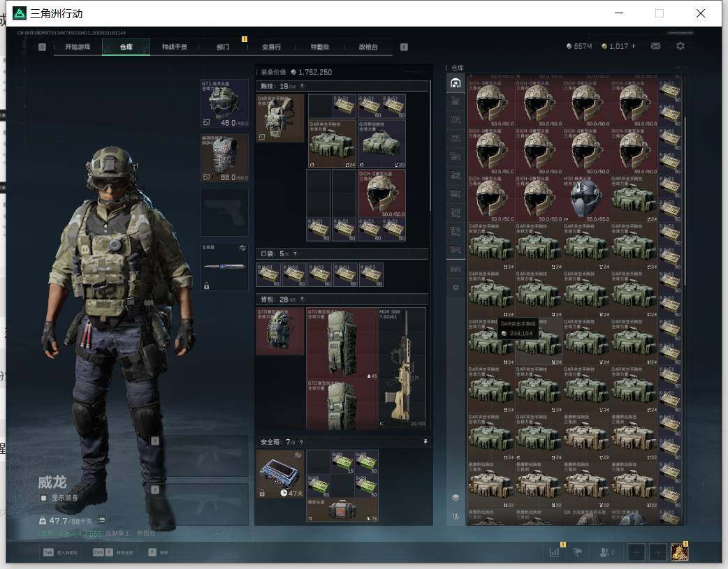
Task: Select the MDR 308 rifle in backpack
Action: click(x=402, y=367)
